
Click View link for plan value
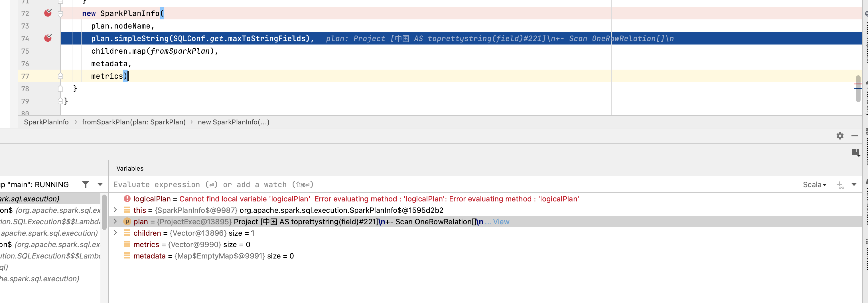501,222
